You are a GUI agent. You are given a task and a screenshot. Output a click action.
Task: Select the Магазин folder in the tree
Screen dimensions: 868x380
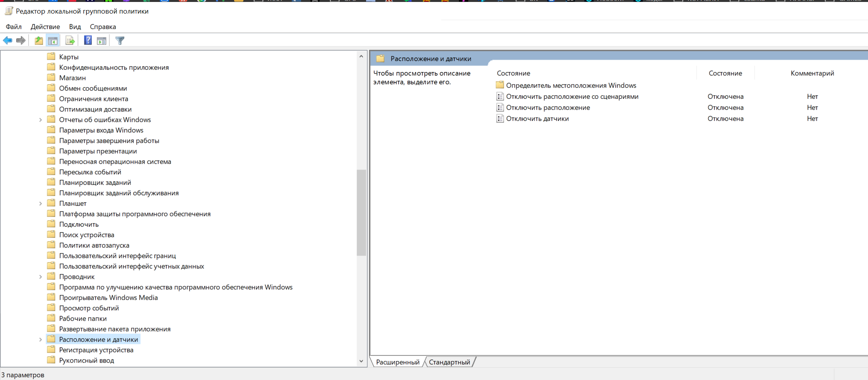click(x=72, y=78)
